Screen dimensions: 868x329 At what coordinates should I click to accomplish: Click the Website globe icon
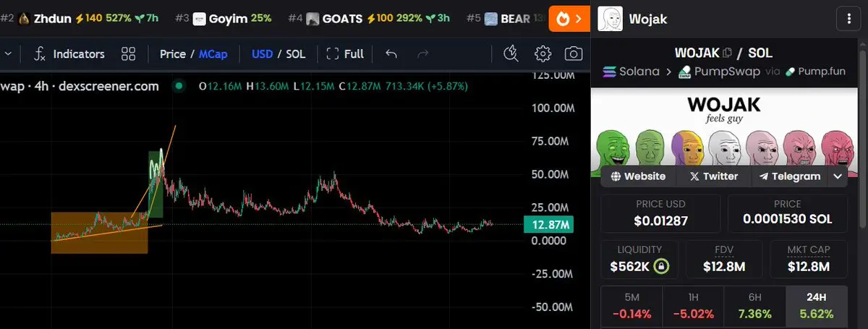coord(616,176)
